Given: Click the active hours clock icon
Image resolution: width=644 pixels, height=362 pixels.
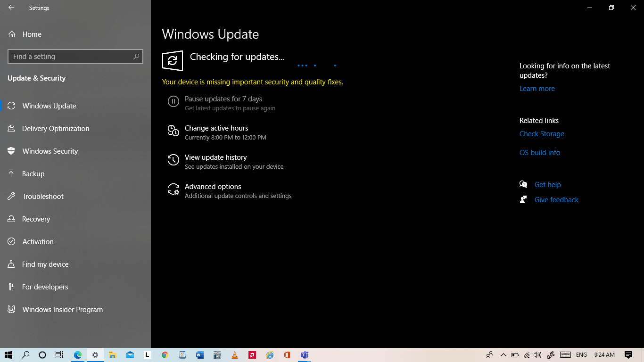Looking at the screenshot, I should [x=173, y=131].
